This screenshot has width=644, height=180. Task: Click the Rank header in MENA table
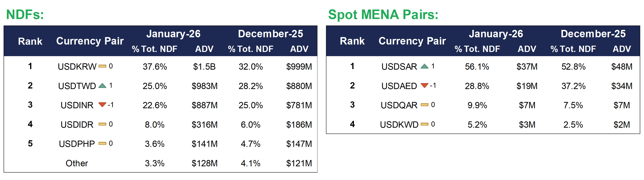352,41
